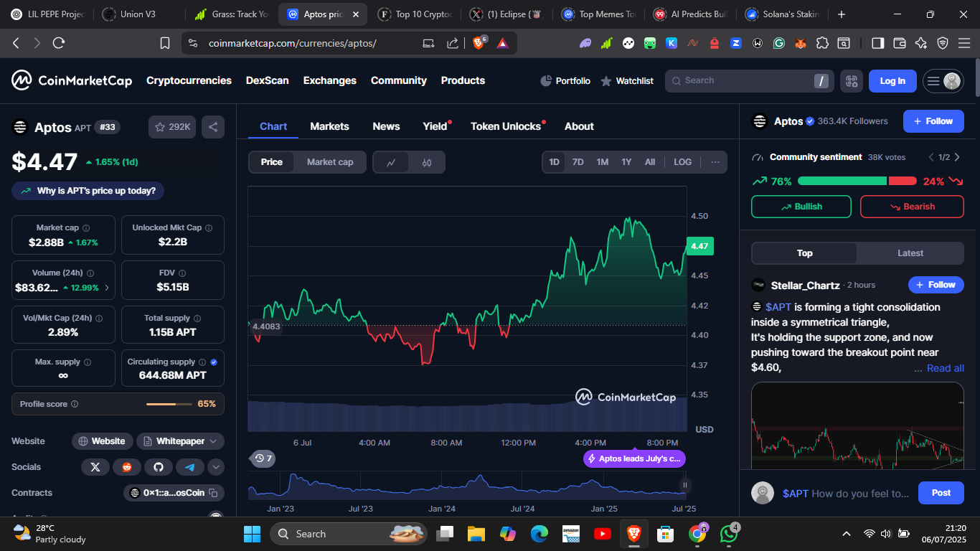Screen dimensions: 980x551
Task: Reload the page
Action: (59, 43)
